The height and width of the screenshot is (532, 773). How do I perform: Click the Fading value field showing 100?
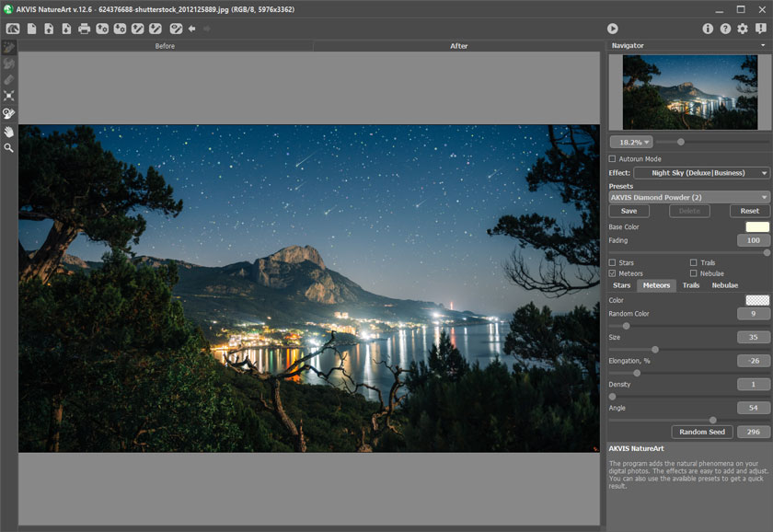coord(754,240)
